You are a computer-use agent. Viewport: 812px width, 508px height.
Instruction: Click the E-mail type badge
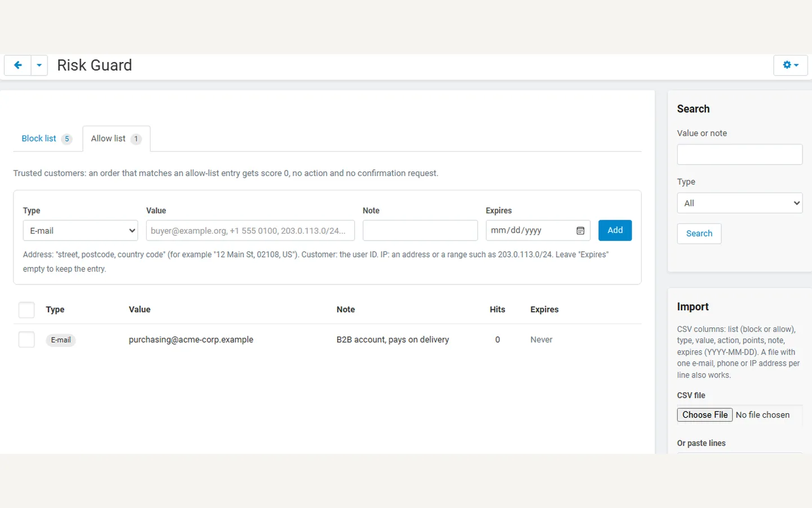tap(61, 340)
